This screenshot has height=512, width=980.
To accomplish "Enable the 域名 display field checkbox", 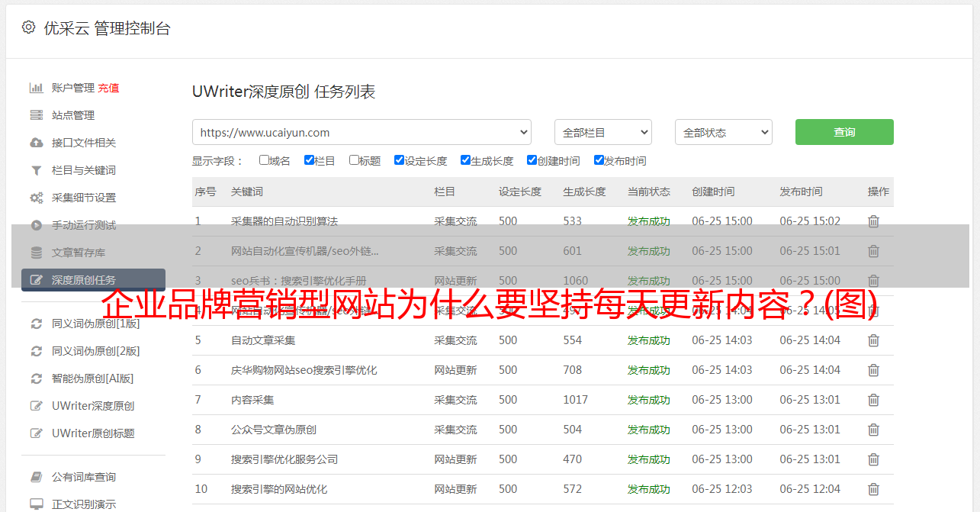I will point(264,160).
